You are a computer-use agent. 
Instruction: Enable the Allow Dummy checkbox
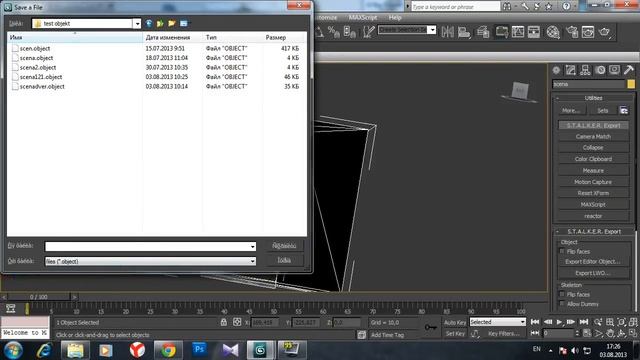562,304
